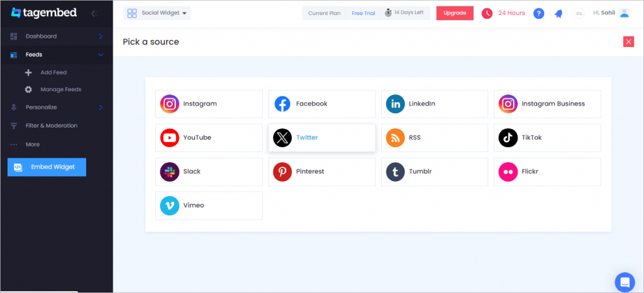
Task: Open the notifications bell icon
Action: point(558,14)
